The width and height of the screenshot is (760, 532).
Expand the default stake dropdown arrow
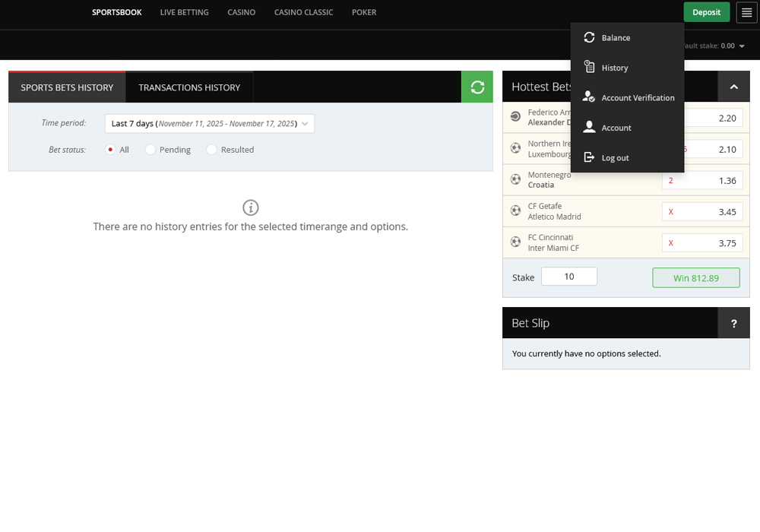tap(742, 46)
